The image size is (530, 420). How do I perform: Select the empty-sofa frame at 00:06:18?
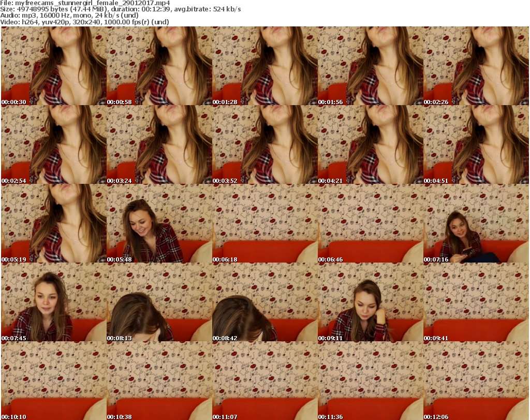[264, 223]
